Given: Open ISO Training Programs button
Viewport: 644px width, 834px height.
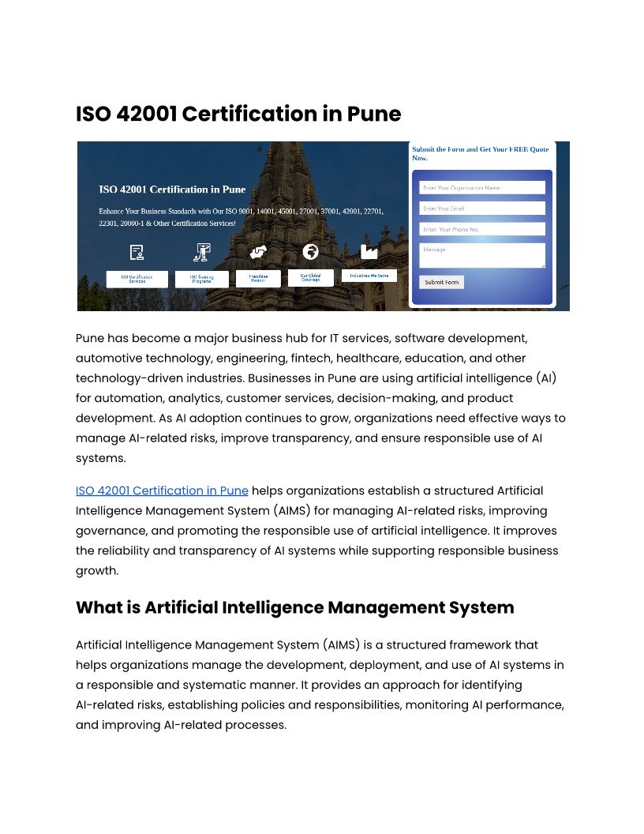Looking at the screenshot, I should pos(202,279).
